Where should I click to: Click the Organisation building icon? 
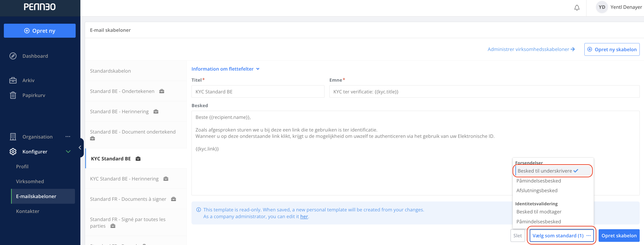coord(13,137)
